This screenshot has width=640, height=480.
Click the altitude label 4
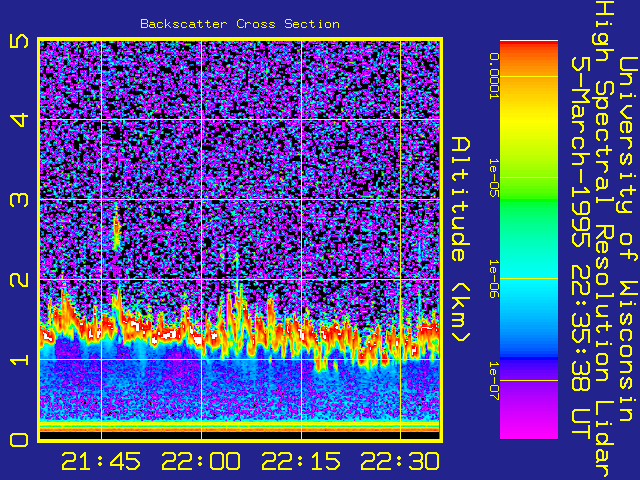(19, 120)
